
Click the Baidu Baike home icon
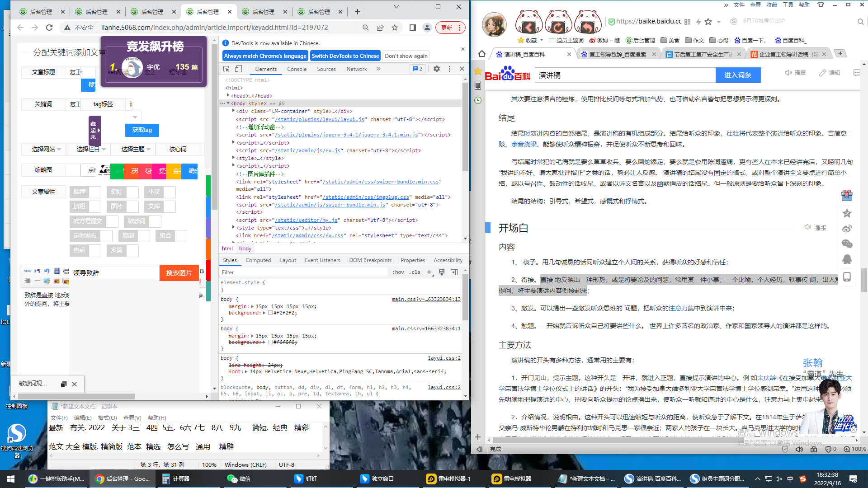(482, 54)
